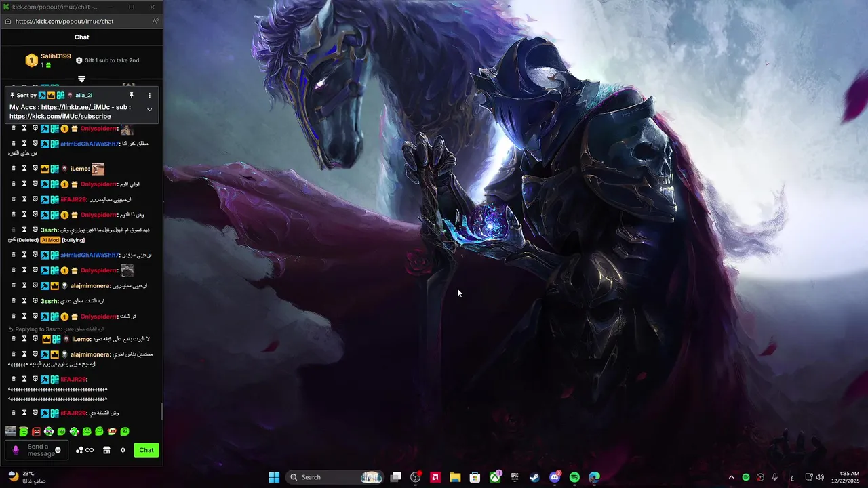Image resolution: width=868 pixels, height=488 pixels.
Task: Switch input language indicator in tray
Action: [792, 477]
